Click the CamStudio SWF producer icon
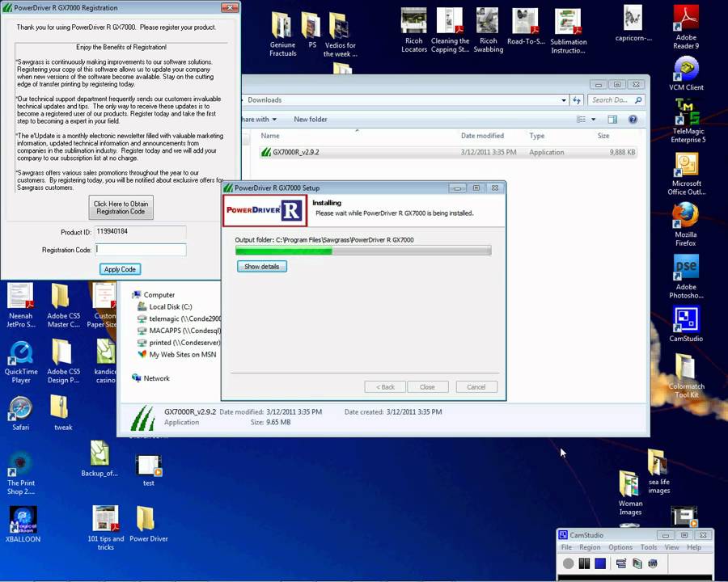 (653, 563)
